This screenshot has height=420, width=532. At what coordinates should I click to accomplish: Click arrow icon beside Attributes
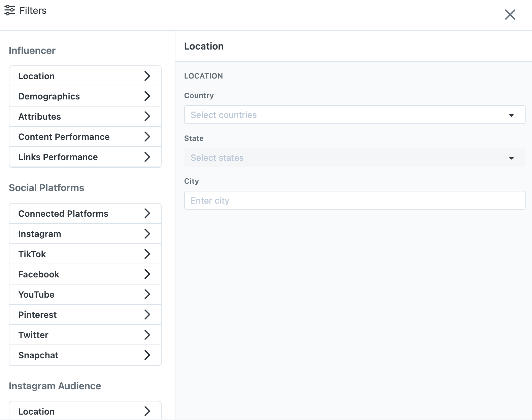click(x=147, y=116)
